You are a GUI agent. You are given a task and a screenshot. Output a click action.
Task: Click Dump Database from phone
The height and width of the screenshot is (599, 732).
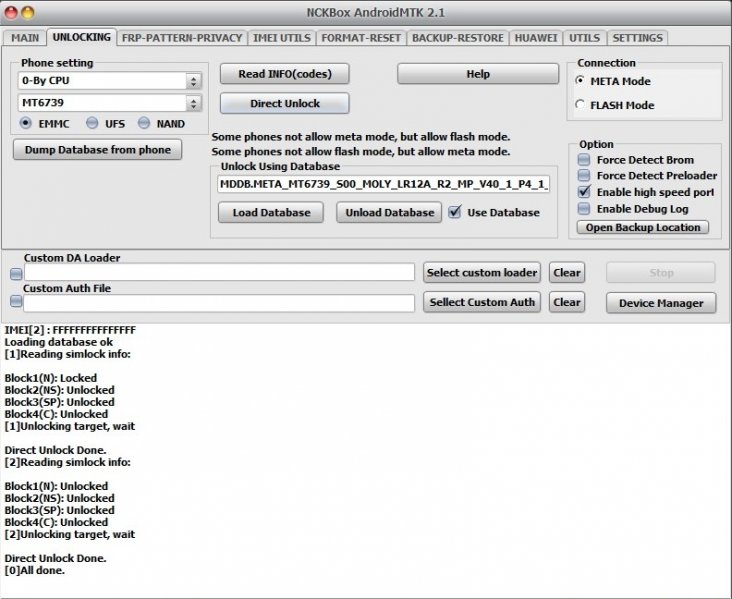click(98, 150)
